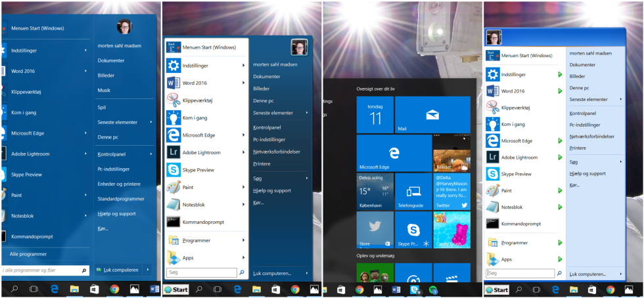Open the Mail live tile
This screenshot has height=298, width=644.
[432, 115]
